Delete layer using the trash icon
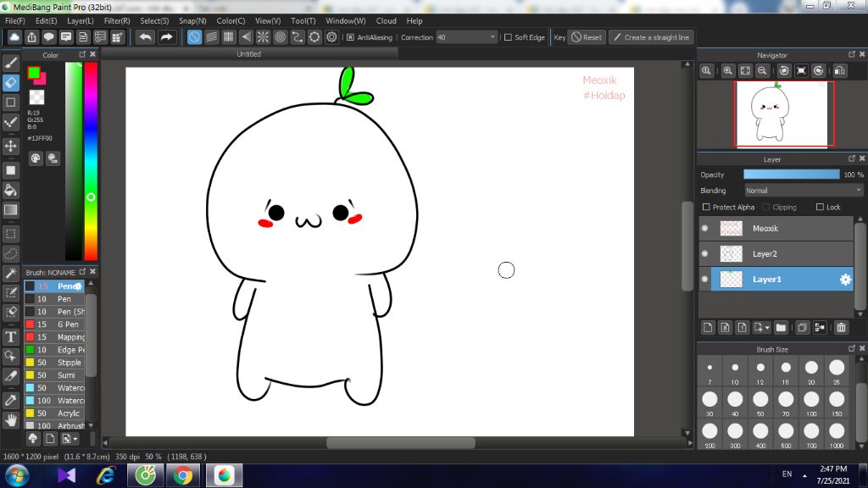The width and height of the screenshot is (868, 488). (x=841, y=327)
